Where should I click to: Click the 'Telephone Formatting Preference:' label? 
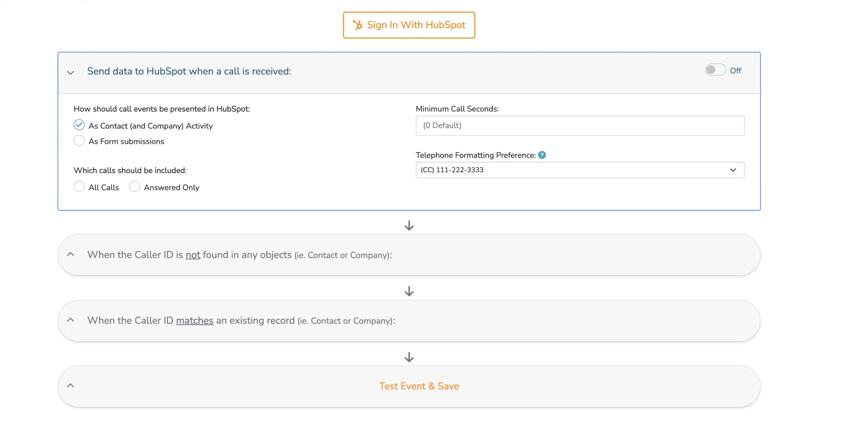(476, 155)
